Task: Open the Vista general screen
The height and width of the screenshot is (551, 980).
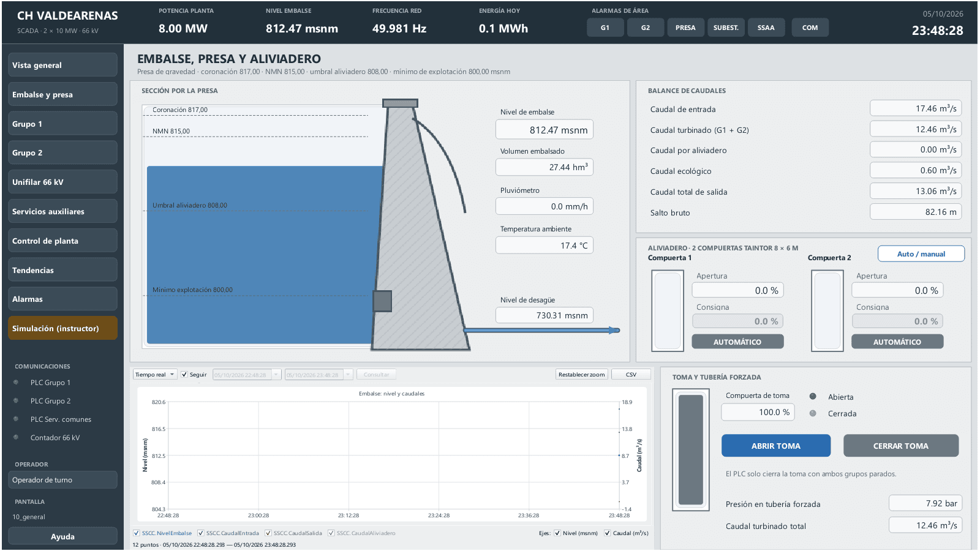Action: click(x=62, y=65)
